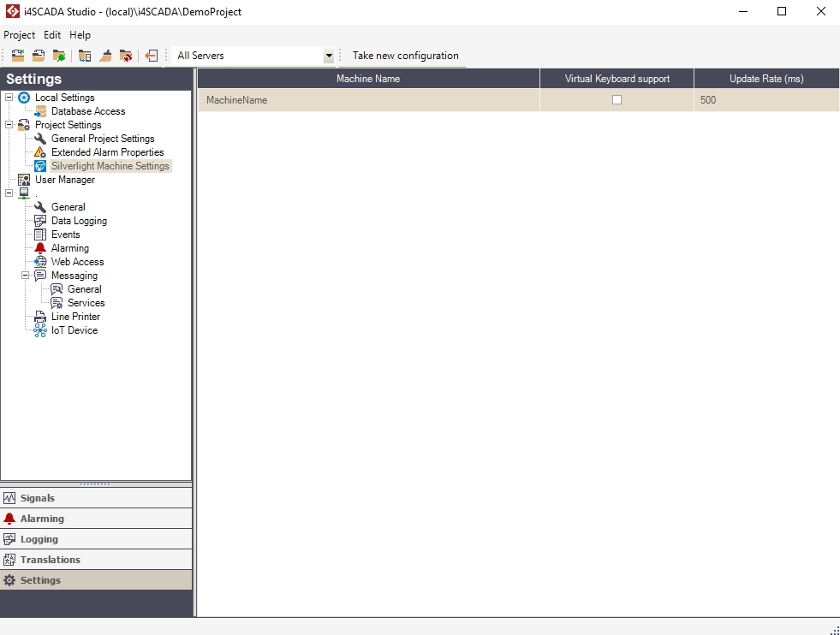Open the IoT Device node icon
The width and height of the screenshot is (840, 635).
point(40,330)
